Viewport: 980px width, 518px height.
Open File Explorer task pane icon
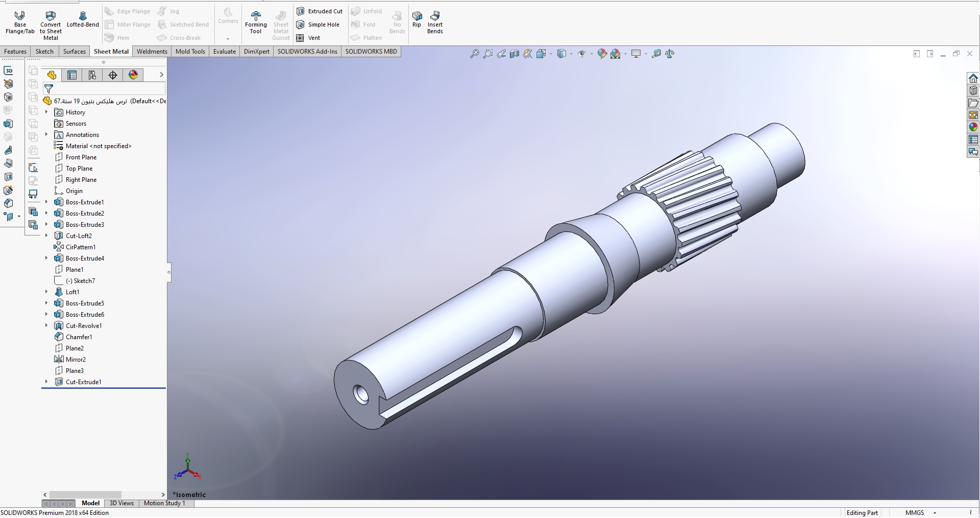[973, 103]
